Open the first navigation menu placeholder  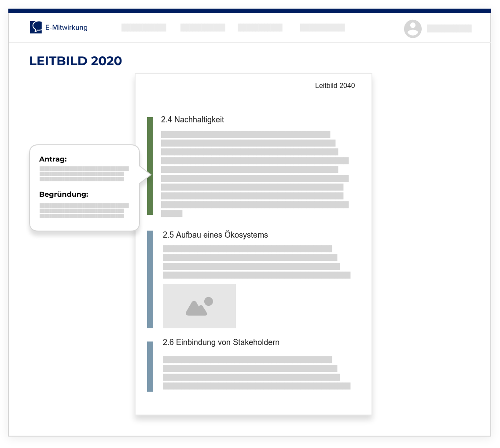[143, 28]
